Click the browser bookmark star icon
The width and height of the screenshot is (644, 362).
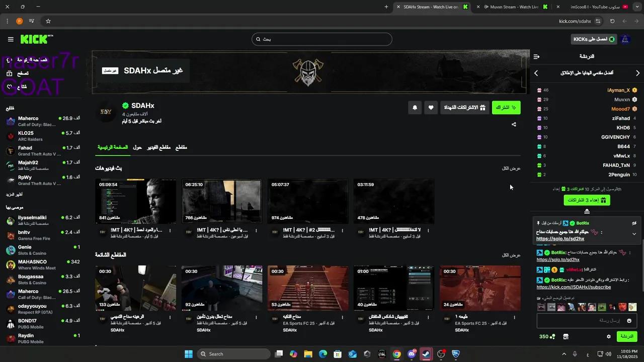(x=48, y=21)
